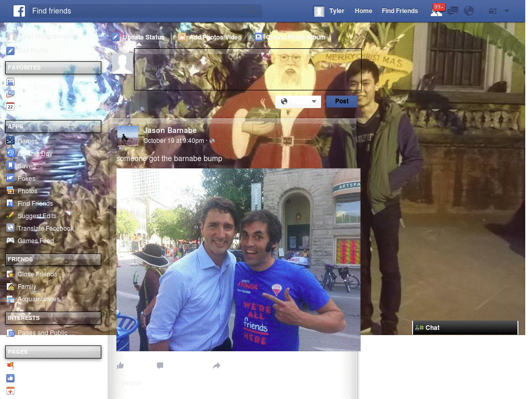Click the Pokes icon
The height and width of the screenshot is (399, 532).
coord(10,178)
